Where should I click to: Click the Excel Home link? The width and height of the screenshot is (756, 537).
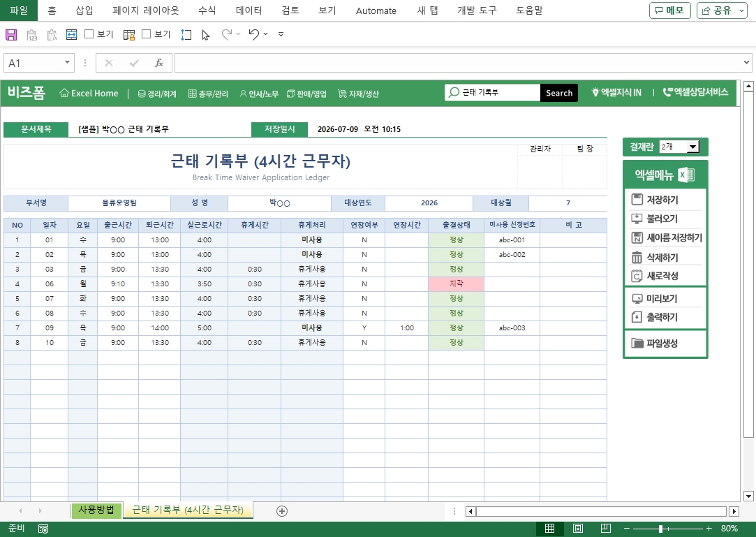pos(89,93)
